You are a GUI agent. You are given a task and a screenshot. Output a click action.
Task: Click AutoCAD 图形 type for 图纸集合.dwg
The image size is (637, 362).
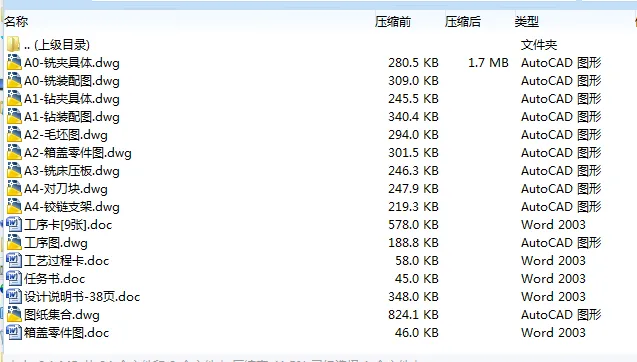coord(561,314)
